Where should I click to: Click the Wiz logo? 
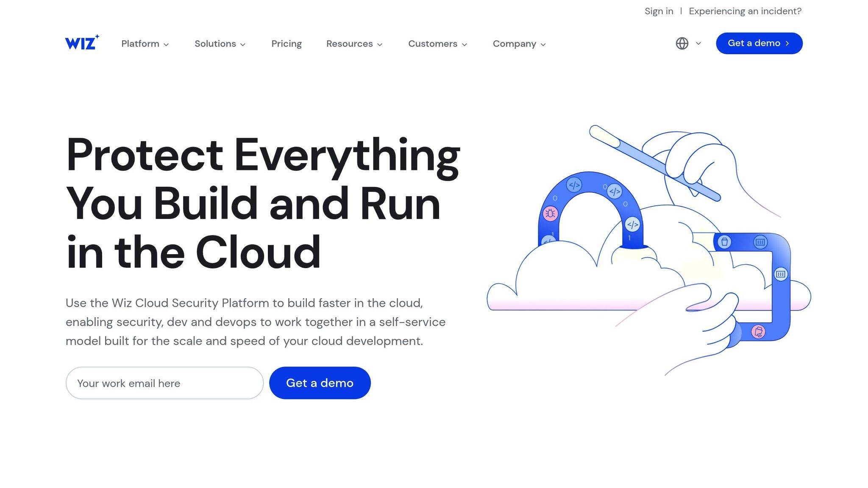coord(82,42)
